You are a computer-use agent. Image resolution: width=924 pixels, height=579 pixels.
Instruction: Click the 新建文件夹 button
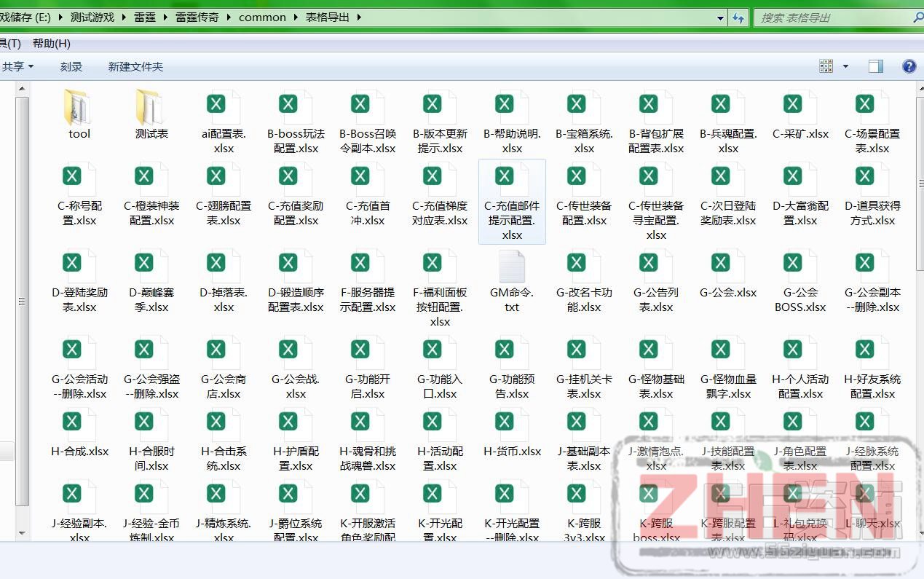coord(135,66)
